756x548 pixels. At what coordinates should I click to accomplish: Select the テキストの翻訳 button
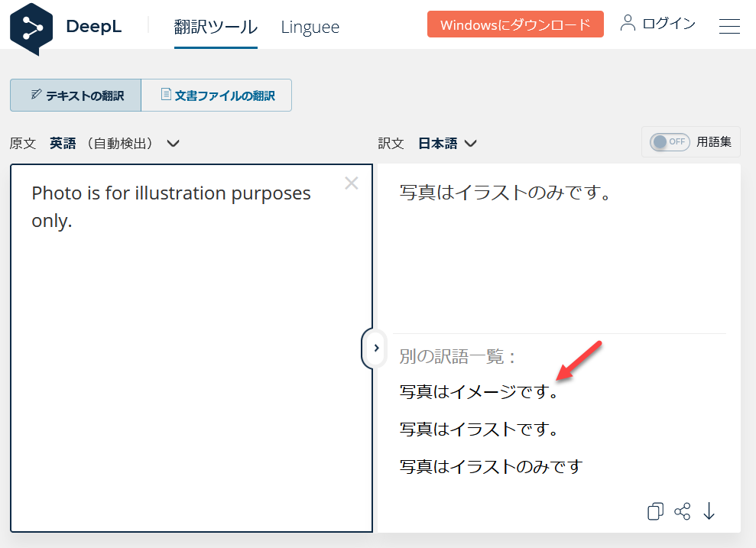click(x=76, y=96)
